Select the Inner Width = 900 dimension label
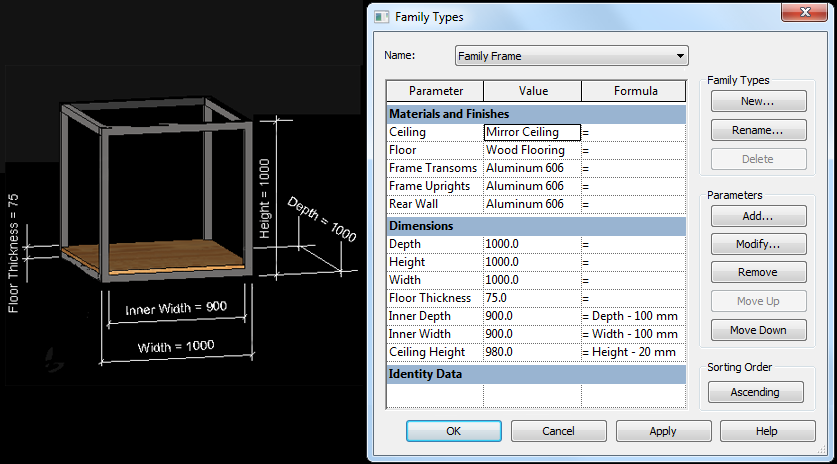Screen dimensions: 837x464 click(x=176, y=308)
